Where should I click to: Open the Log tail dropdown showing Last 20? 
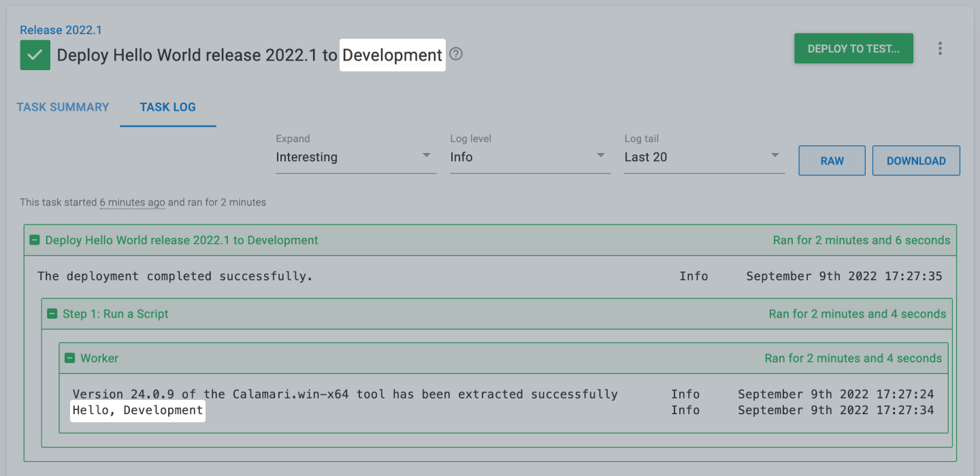[704, 157]
